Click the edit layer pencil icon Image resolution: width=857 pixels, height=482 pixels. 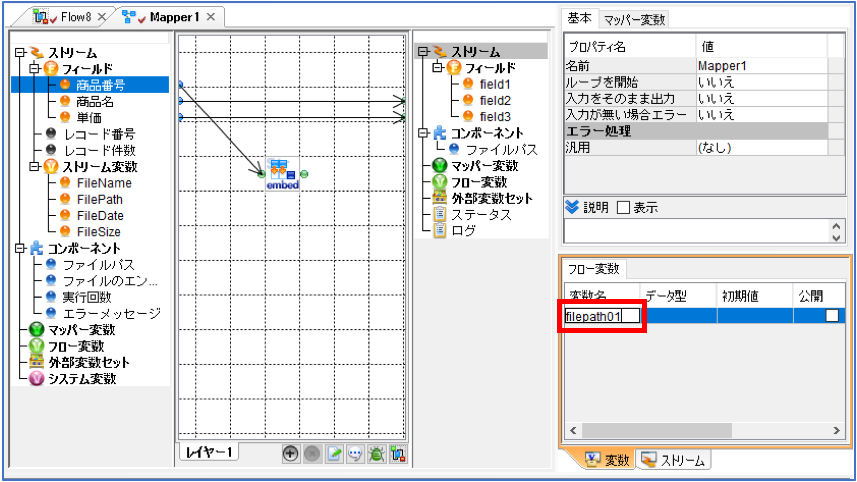tap(334, 454)
